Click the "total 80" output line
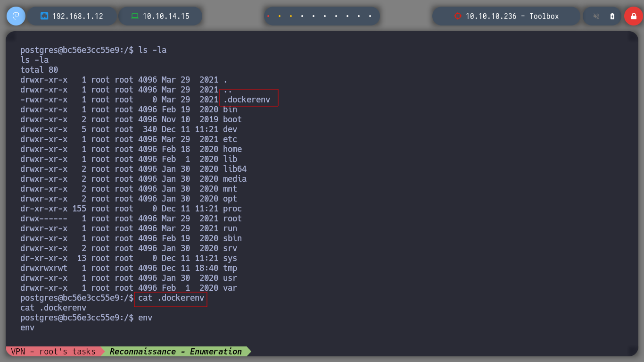Screen dimensions: 644x362 39,70
